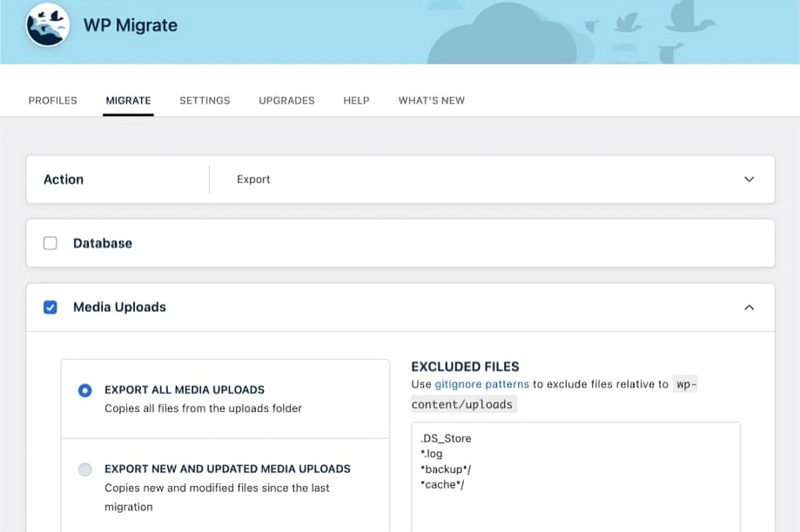Enable the Database checkbox

(x=50, y=243)
